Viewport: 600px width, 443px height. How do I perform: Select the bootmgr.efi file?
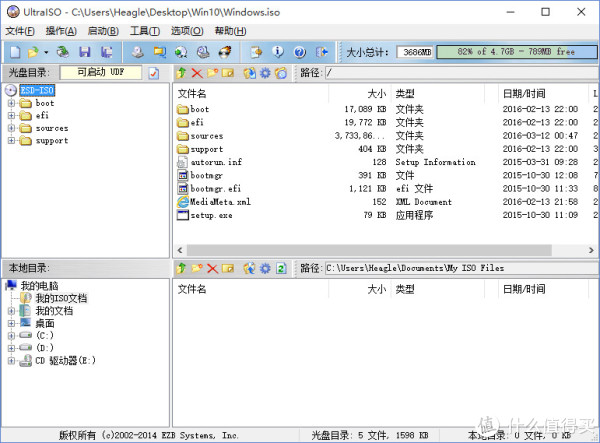tap(215, 189)
